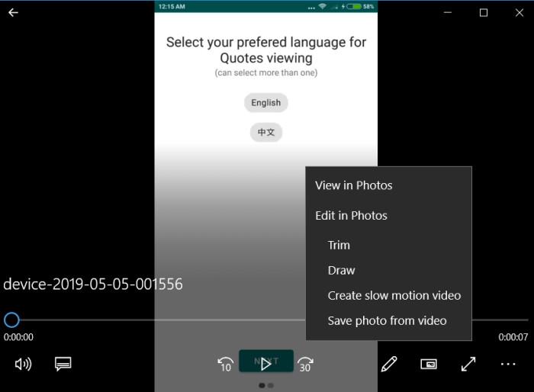Maximize the video player window

point(483,13)
